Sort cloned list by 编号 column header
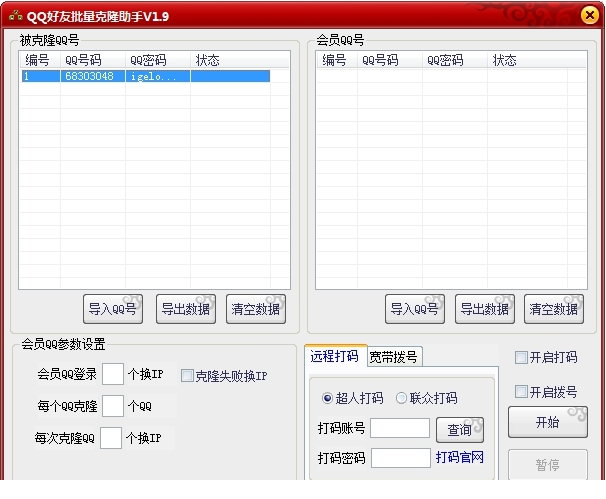This screenshot has height=499, width=606. pos(40,60)
